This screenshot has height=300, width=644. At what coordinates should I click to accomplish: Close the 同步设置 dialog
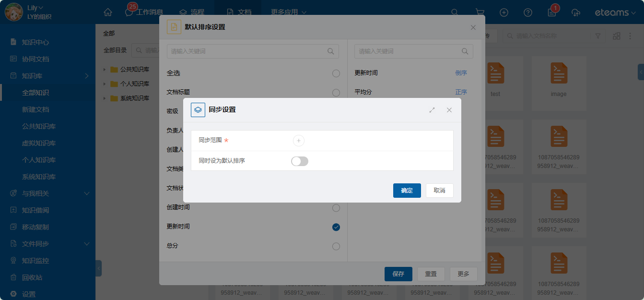(449, 110)
